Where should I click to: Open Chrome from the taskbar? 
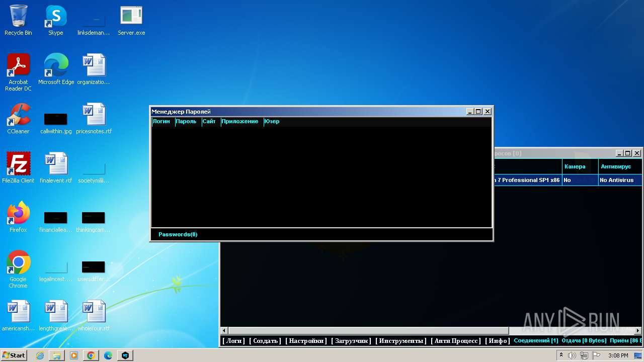[91, 355]
